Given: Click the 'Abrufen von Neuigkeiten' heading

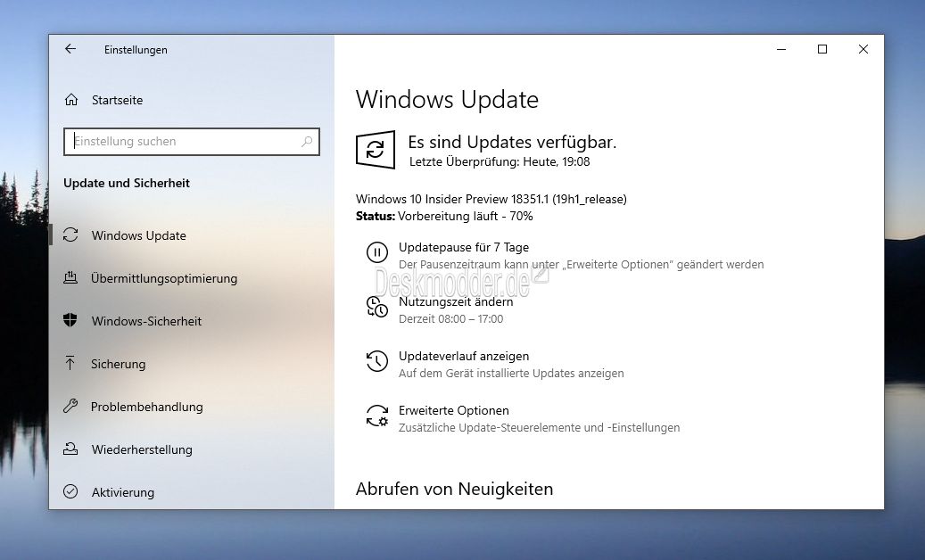Looking at the screenshot, I should coord(454,489).
